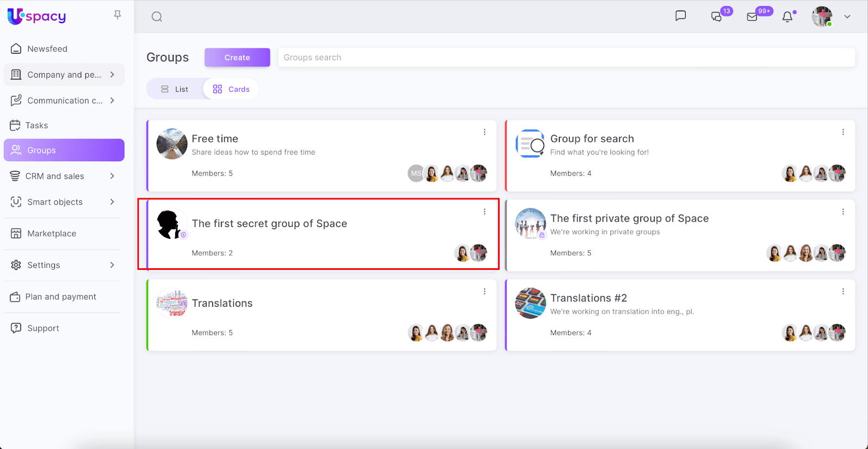Click the Groups search field

[566, 58]
